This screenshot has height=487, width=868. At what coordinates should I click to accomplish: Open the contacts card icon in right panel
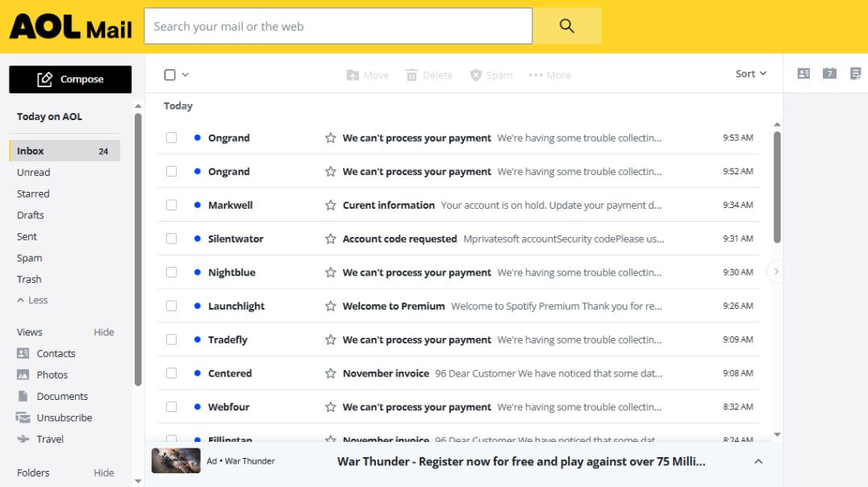(x=803, y=73)
